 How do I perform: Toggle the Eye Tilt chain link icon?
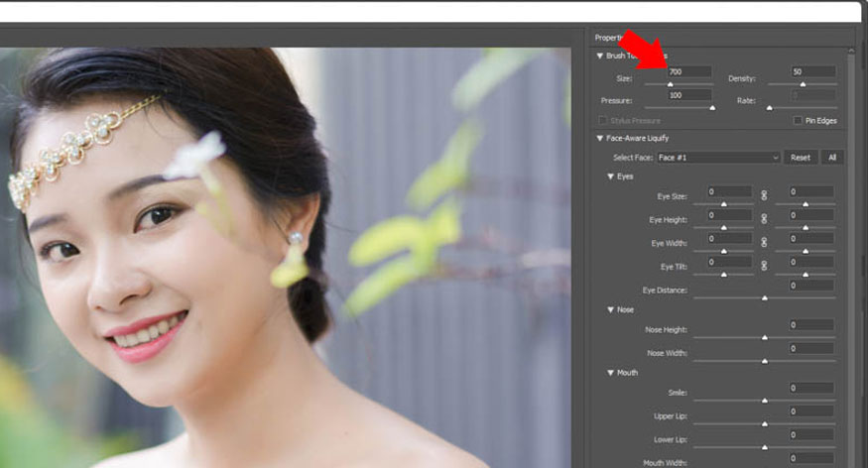(x=764, y=266)
